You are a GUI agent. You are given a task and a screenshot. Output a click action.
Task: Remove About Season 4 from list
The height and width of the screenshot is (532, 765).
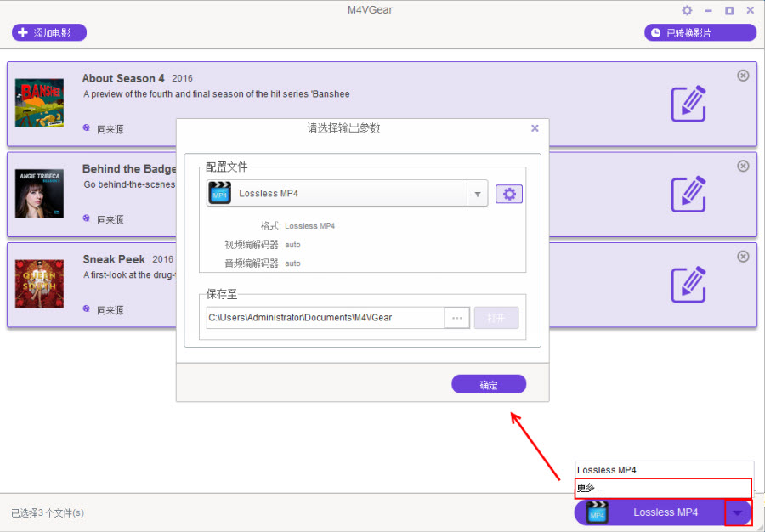[743, 76]
